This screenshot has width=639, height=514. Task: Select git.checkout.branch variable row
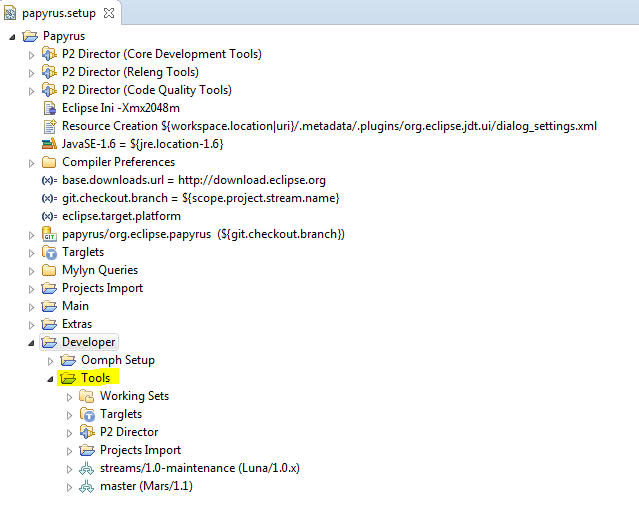[201, 198]
